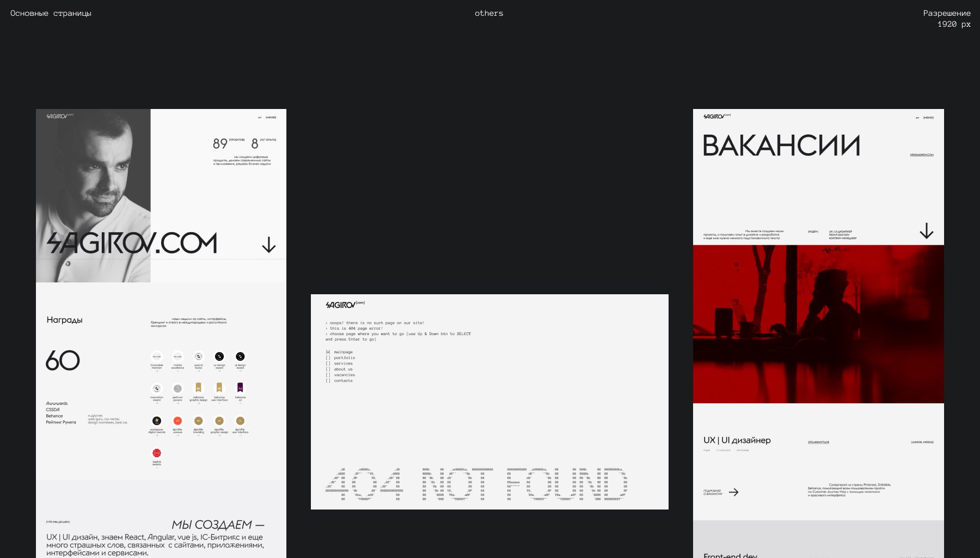Click the 'SAGIROV.COM' hero title
The height and width of the screenshot is (558, 980).
132,243
